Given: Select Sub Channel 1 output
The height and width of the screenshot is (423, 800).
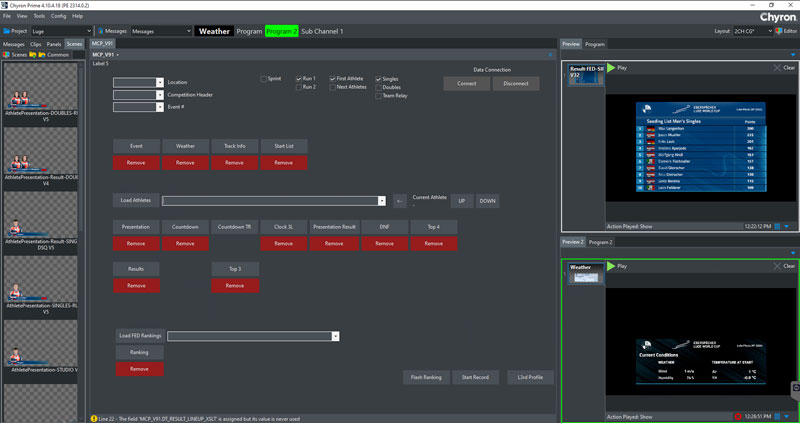Looking at the screenshot, I should tap(322, 31).
